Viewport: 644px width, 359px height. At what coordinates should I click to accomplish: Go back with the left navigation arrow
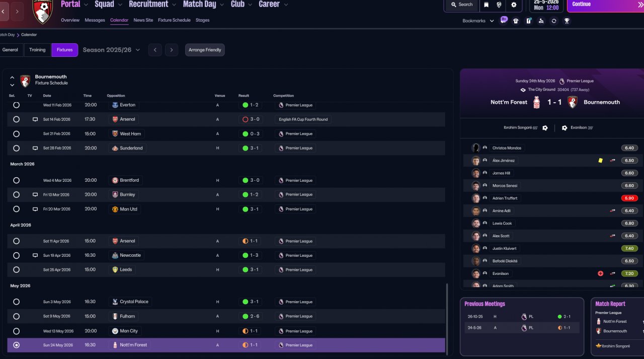4,11
